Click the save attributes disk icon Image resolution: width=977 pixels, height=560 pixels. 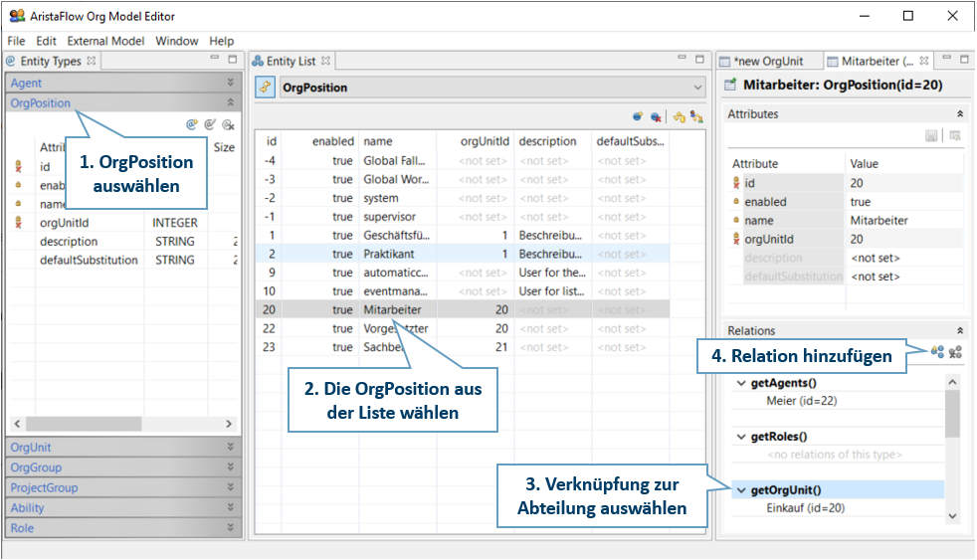(x=931, y=136)
